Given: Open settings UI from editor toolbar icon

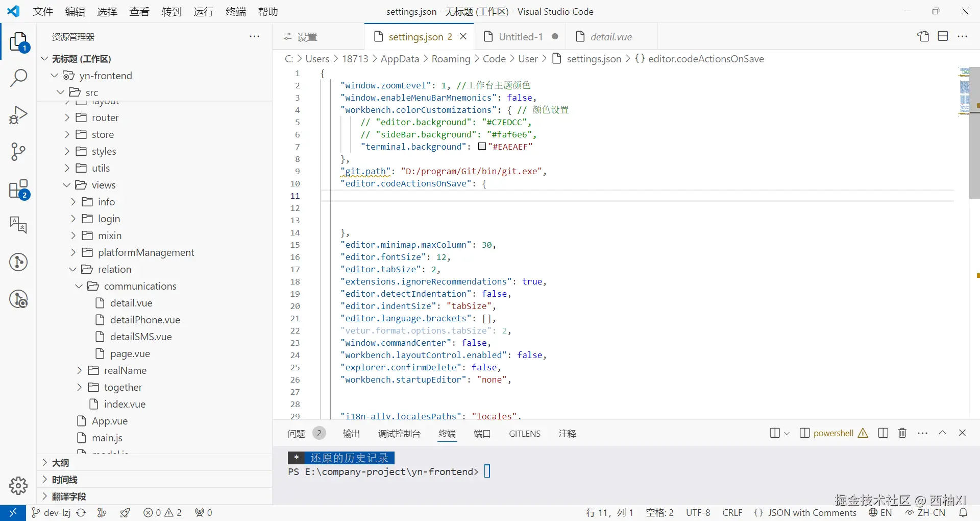Looking at the screenshot, I should point(923,36).
